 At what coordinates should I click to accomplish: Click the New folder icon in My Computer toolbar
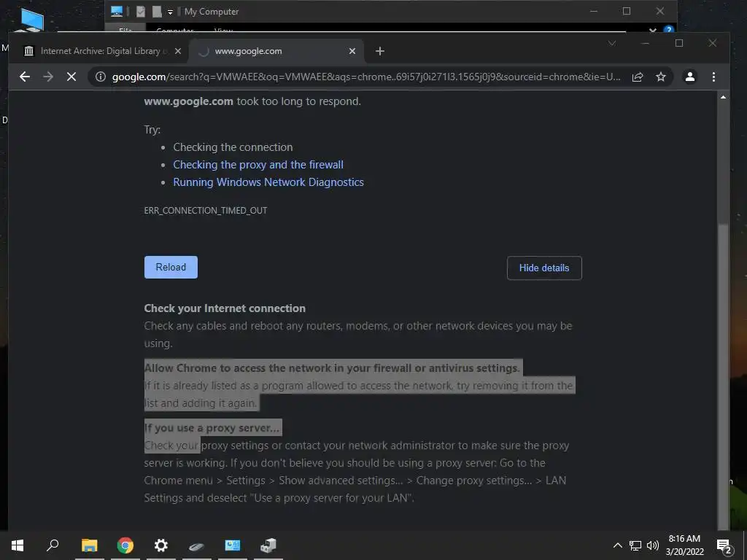(157, 12)
